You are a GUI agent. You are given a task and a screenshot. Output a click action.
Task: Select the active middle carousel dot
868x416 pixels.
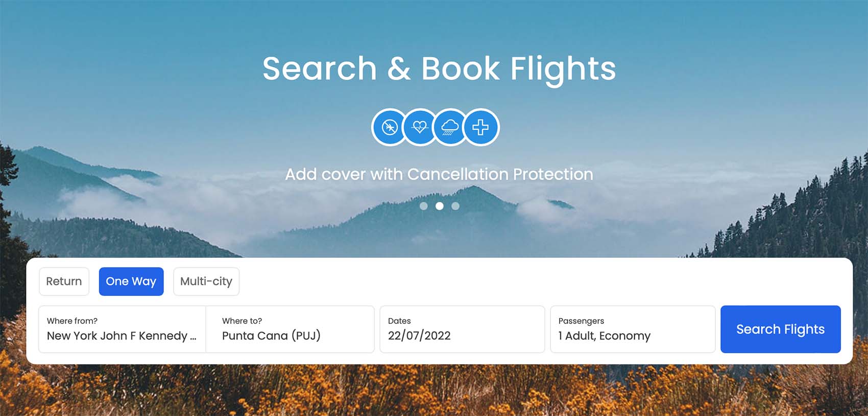click(x=440, y=206)
